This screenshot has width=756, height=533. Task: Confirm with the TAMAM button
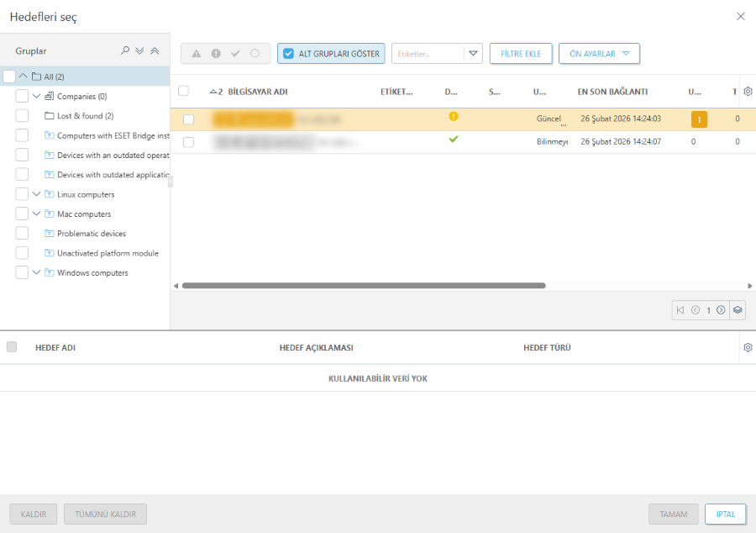pos(673,515)
